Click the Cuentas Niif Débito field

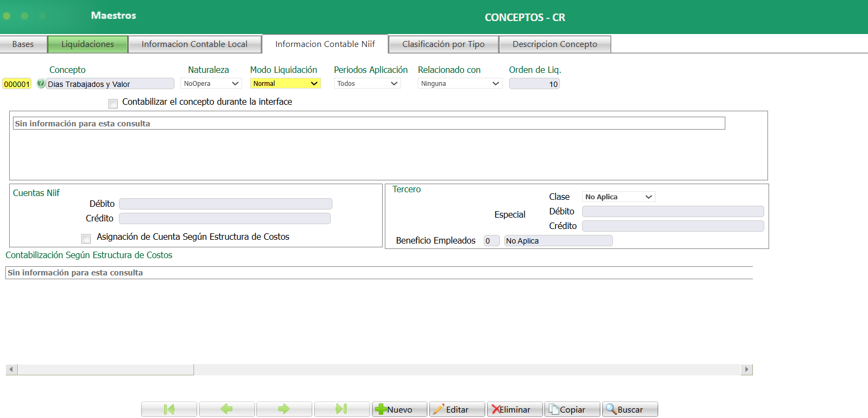225,204
